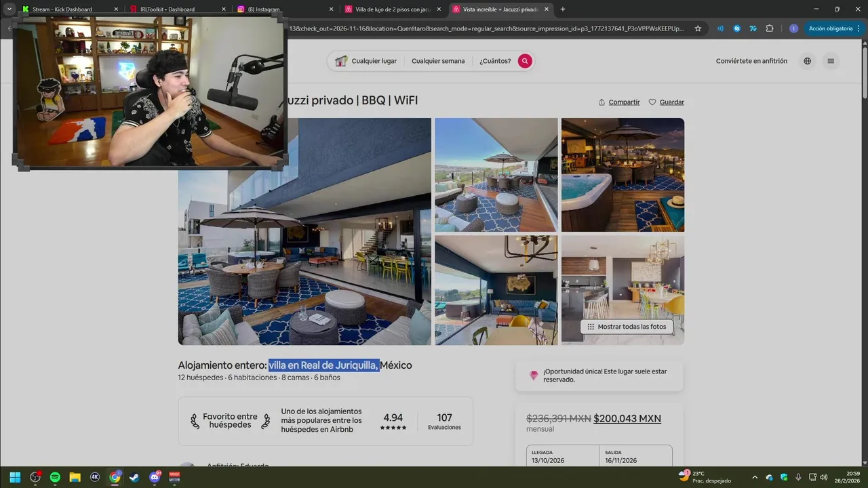Click Mostrar todas las fotos button
This screenshot has height=488, width=868.
(x=627, y=327)
